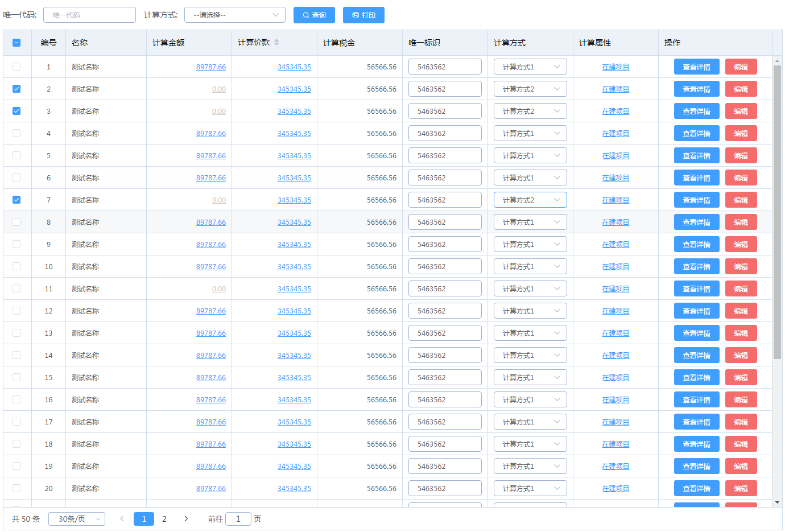Viewport: 785px width, 532px height.
Task: Click the 查询 search button
Action: (314, 15)
